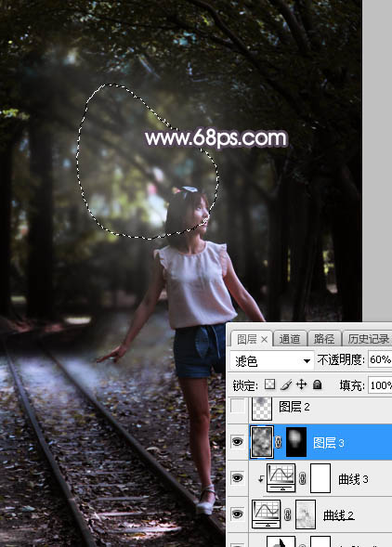
Task: Click the lock transparent pixels icon
Action: point(269,384)
